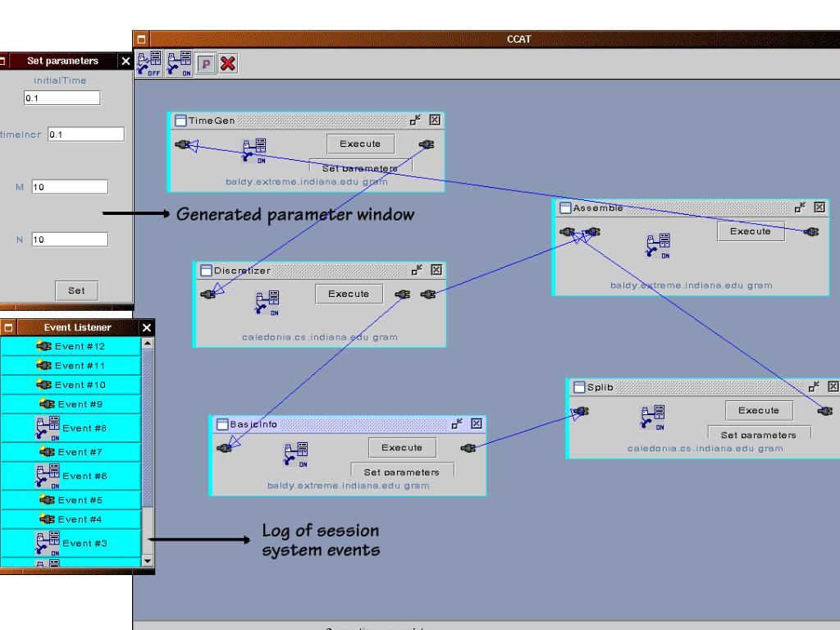This screenshot has width=840, height=630.
Task: Click Event Listener scrollbar up arrow
Action: pos(148,343)
